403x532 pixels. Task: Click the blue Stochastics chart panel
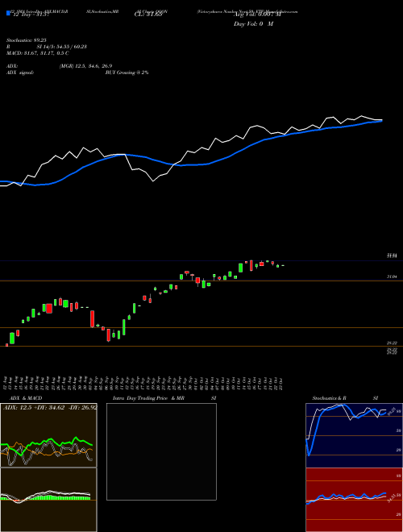click(354, 435)
